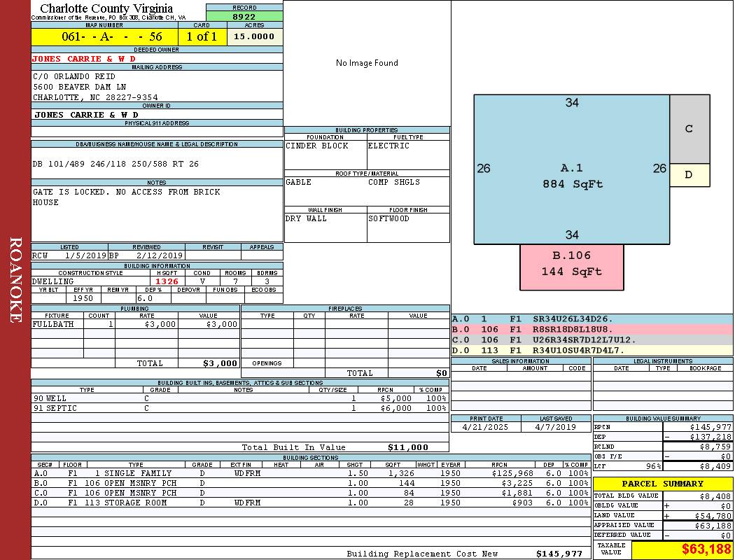Click the GATE IS LOCKED note

coord(126,197)
